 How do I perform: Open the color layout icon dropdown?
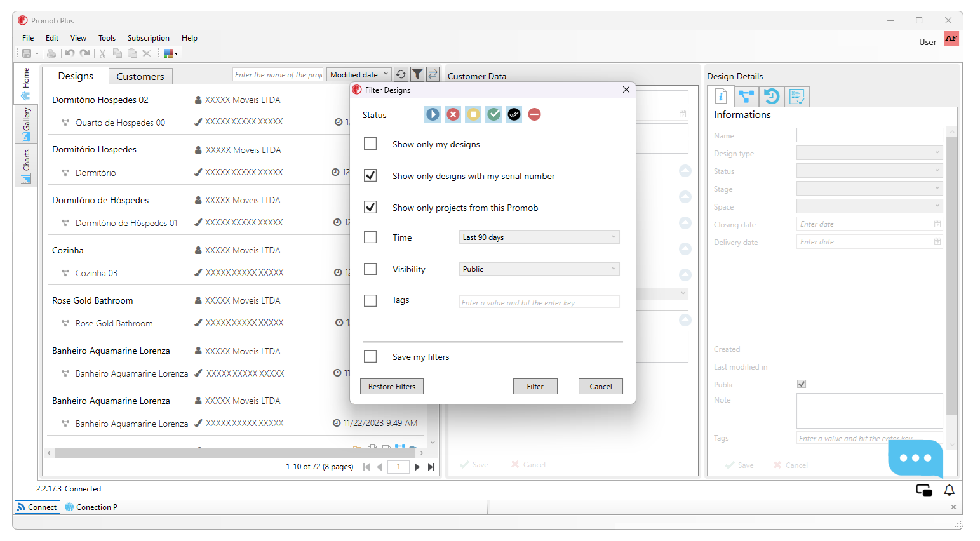(176, 54)
